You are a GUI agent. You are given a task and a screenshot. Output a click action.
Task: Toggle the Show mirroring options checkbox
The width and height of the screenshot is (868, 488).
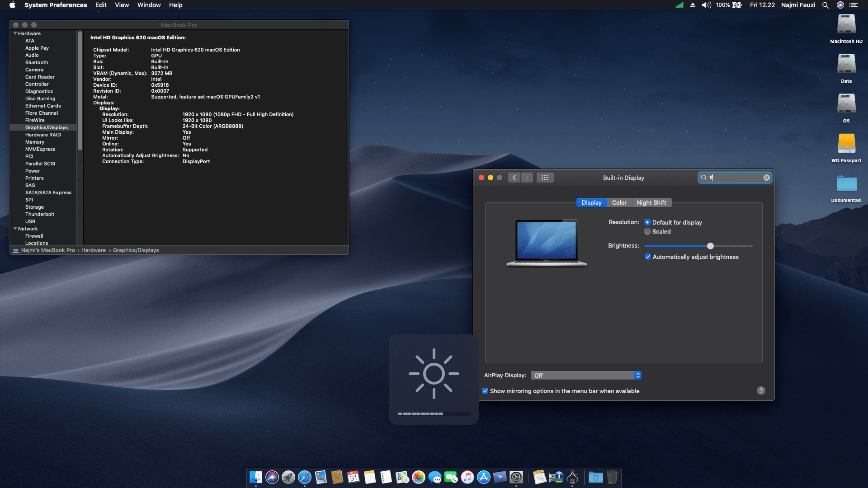click(x=485, y=391)
